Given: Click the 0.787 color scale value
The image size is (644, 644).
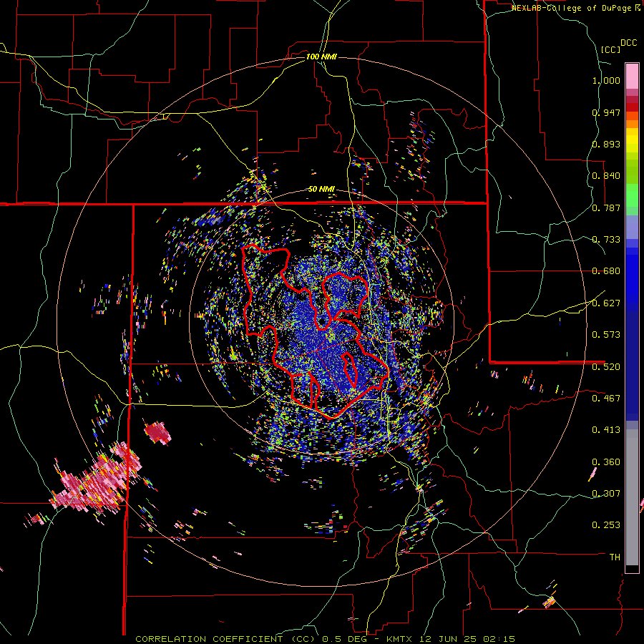Looking at the screenshot, I should (x=606, y=208).
